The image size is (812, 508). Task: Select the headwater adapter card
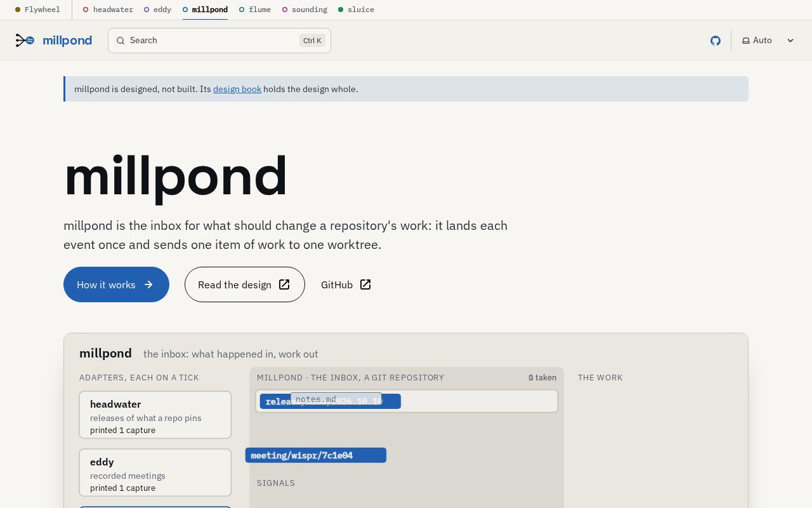[155, 415]
